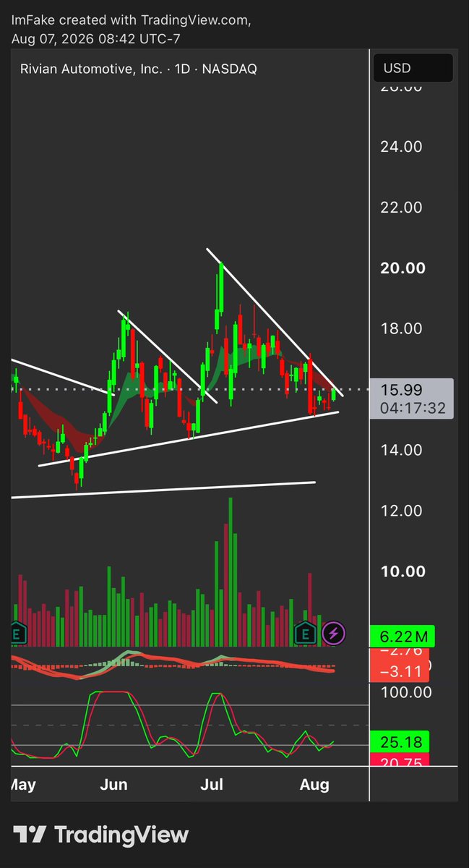Open the USD currency selector
Image resolution: width=469 pixels, height=868 pixels.
point(413,68)
